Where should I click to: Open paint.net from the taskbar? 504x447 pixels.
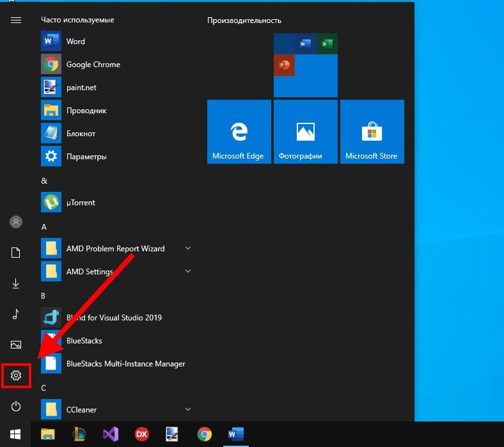173,434
